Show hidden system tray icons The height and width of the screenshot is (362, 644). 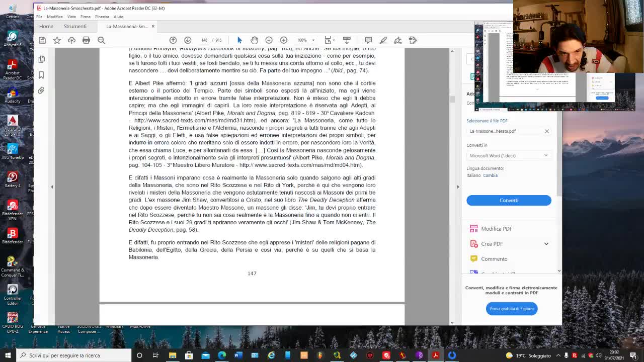(558, 355)
